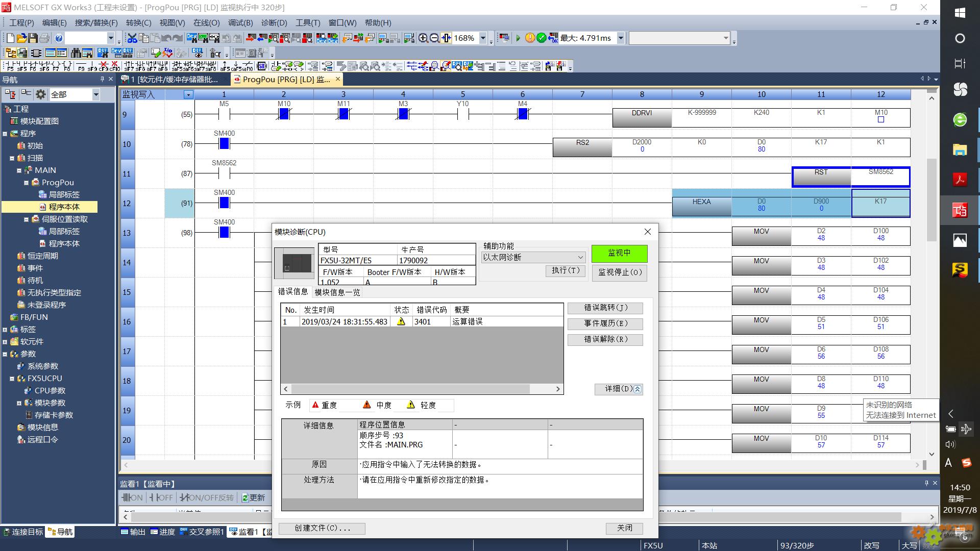
Task: Expand the 标签 tree node
Action: [x=5, y=330]
